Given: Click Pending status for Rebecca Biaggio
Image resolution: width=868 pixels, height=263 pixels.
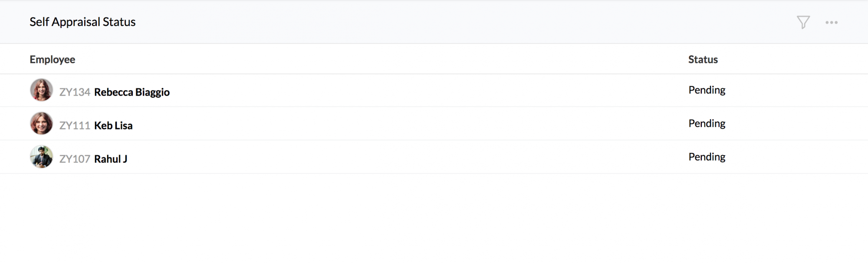Looking at the screenshot, I should point(707,90).
